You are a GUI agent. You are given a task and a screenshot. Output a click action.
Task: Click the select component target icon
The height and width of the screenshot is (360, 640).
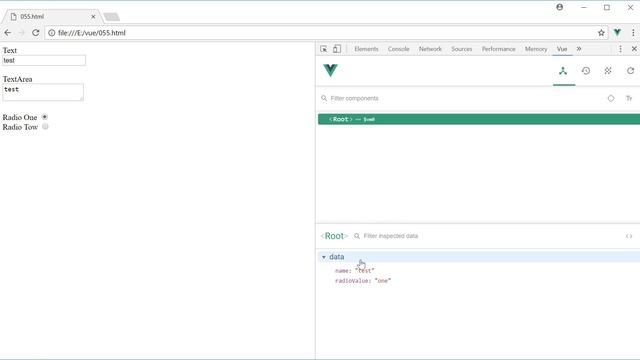click(611, 98)
